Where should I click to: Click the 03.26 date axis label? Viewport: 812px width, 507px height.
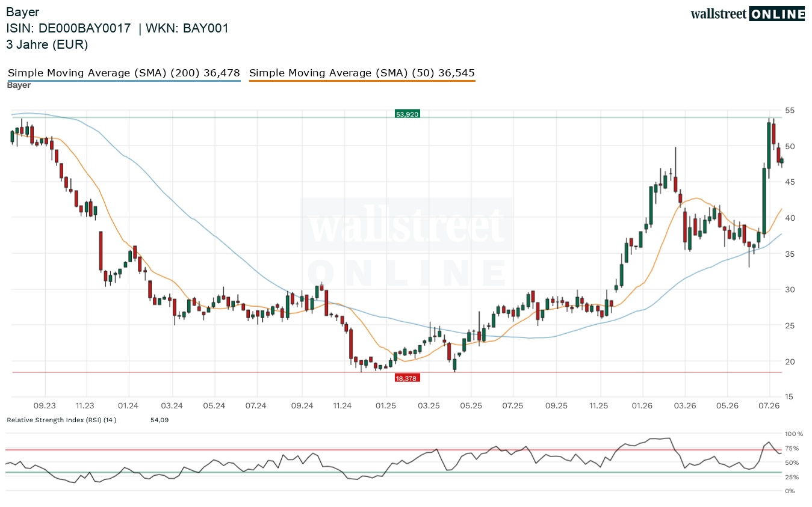[685, 406]
